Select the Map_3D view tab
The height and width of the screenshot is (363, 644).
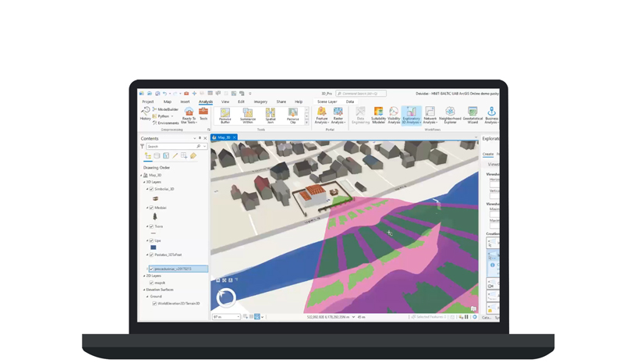224,137
